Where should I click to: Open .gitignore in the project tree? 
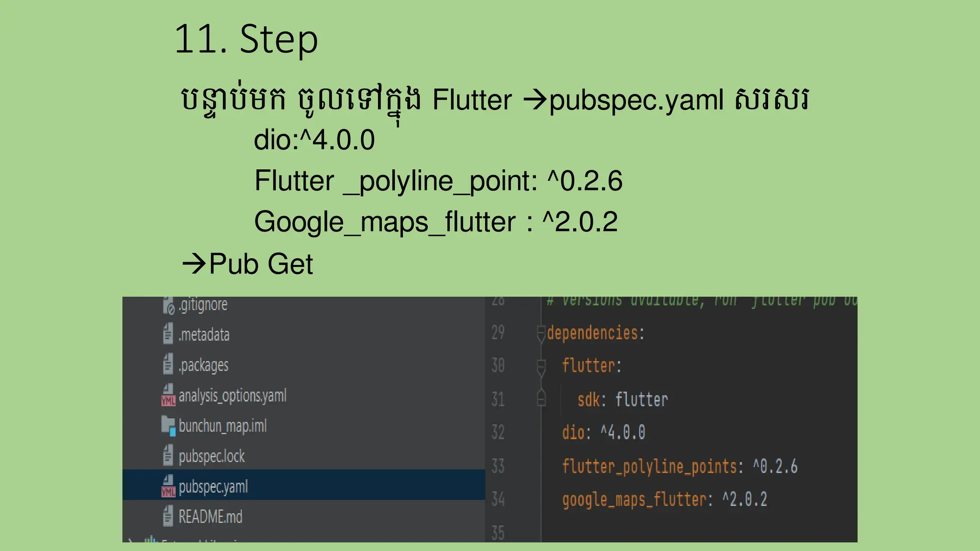[x=203, y=305]
